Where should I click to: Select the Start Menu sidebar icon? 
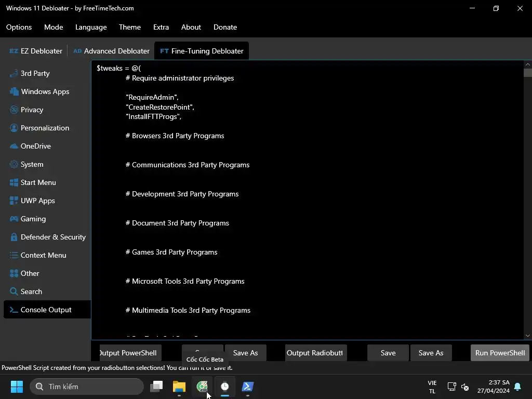(14, 182)
